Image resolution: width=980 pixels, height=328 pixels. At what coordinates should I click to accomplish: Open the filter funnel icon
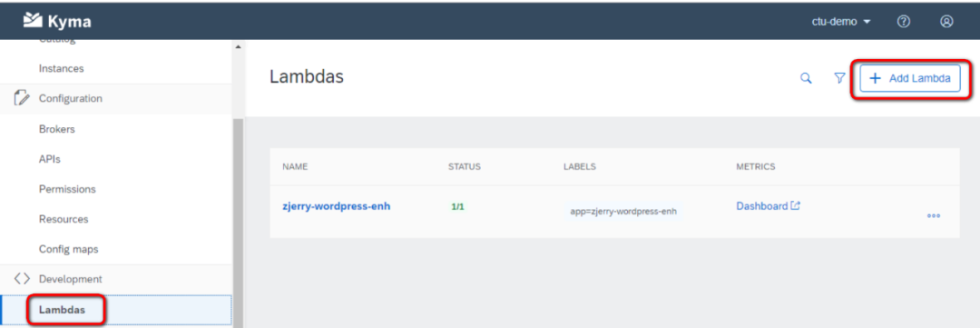[x=840, y=78]
